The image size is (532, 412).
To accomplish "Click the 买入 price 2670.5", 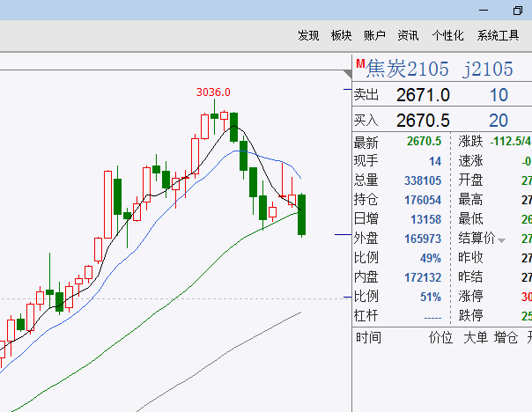I will [423, 121].
